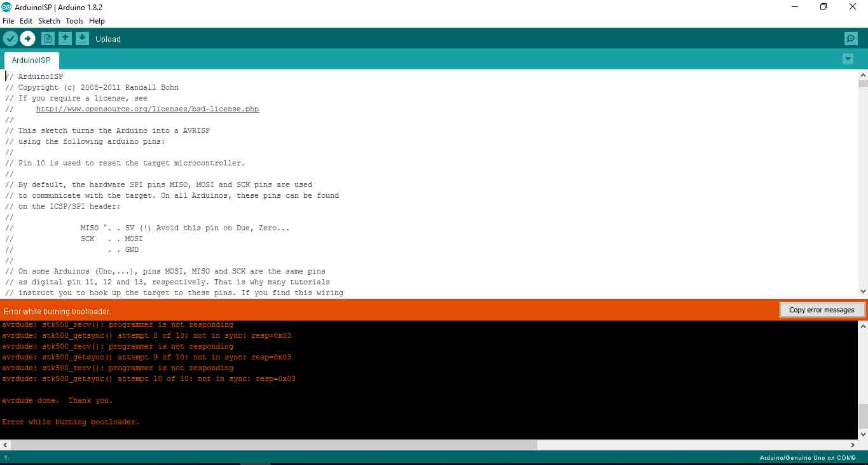
Task: Click the Verify checkmark toolbar icon
Action: tap(10, 39)
